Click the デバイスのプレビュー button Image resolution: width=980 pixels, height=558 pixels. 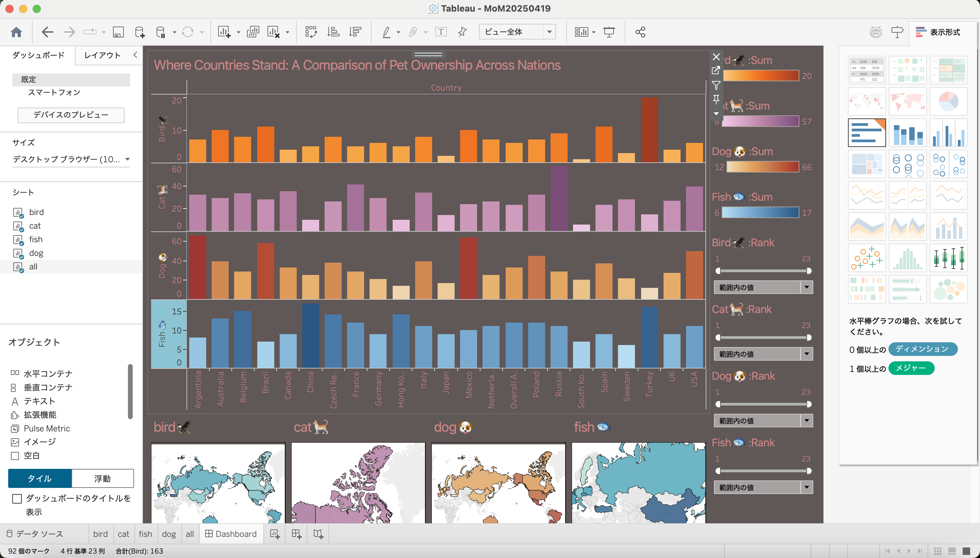(x=71, y=115)
